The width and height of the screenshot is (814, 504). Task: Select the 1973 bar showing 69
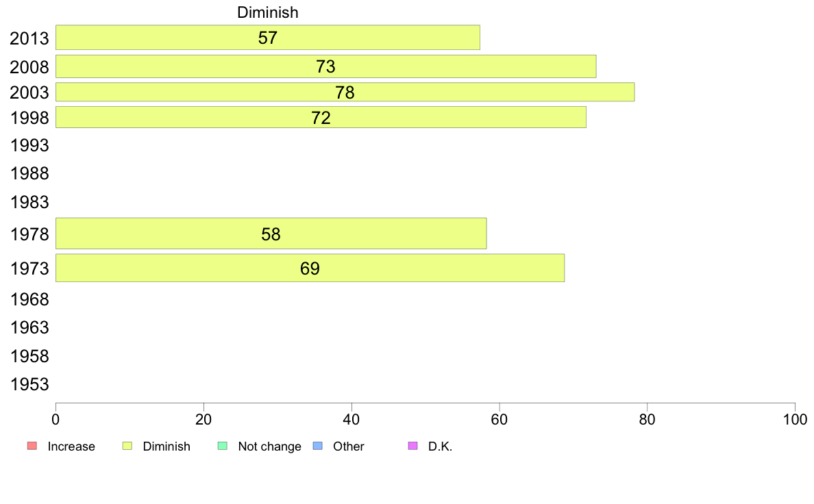click(x=310, y=268)
